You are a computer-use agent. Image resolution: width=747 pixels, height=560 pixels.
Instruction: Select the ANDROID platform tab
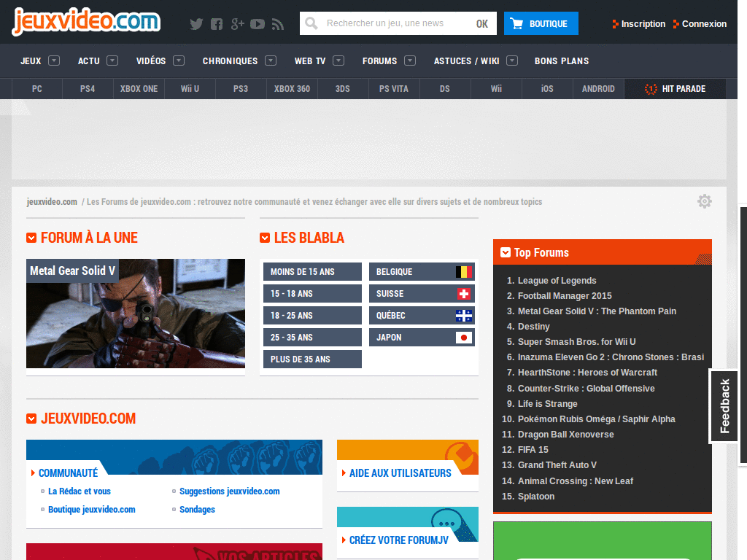tap(598, 88)
